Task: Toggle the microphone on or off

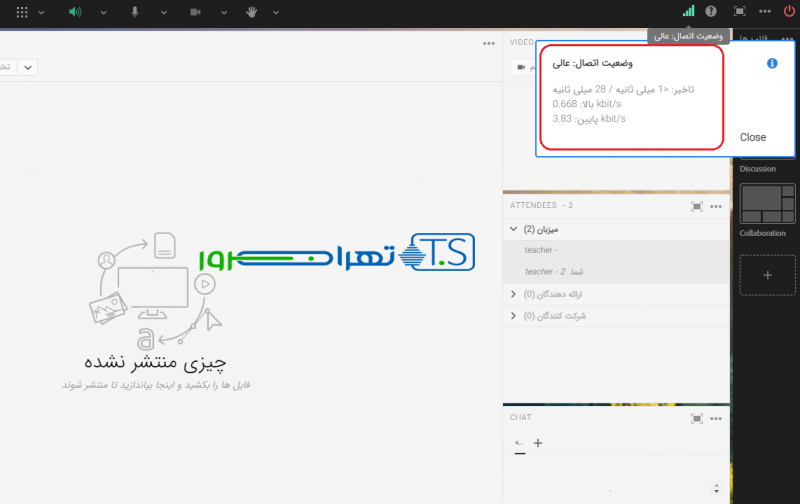Action: pos(135,12)
